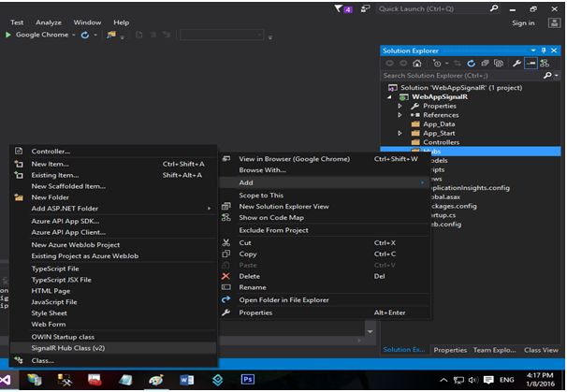Click the Code Map icon in Solution Explorer toolbar

point(545,64)
